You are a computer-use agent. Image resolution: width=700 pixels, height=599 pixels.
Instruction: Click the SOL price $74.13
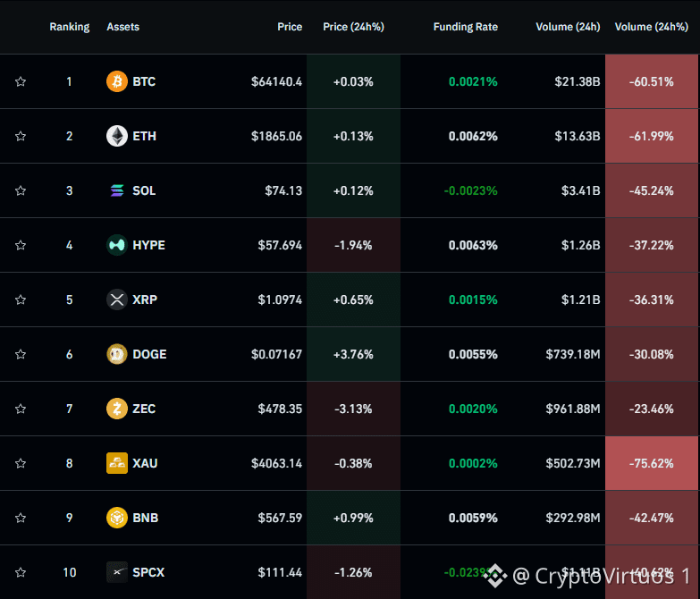(x=283, y=190)
